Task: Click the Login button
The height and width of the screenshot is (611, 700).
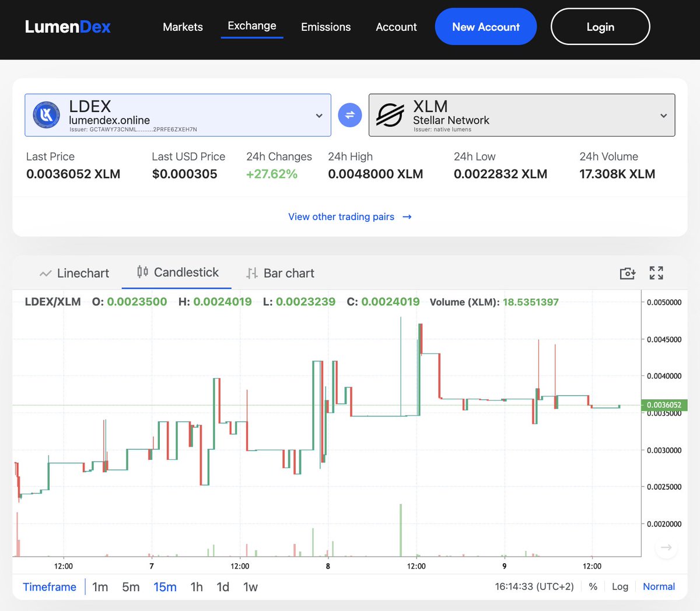Action: pos(600,27)
